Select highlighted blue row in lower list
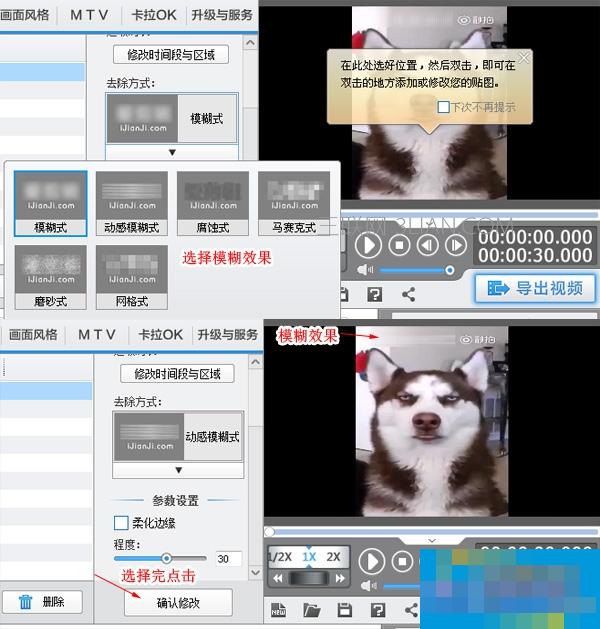Image resolution: width=600 pixels, height=629 pixels. (46, 390)
